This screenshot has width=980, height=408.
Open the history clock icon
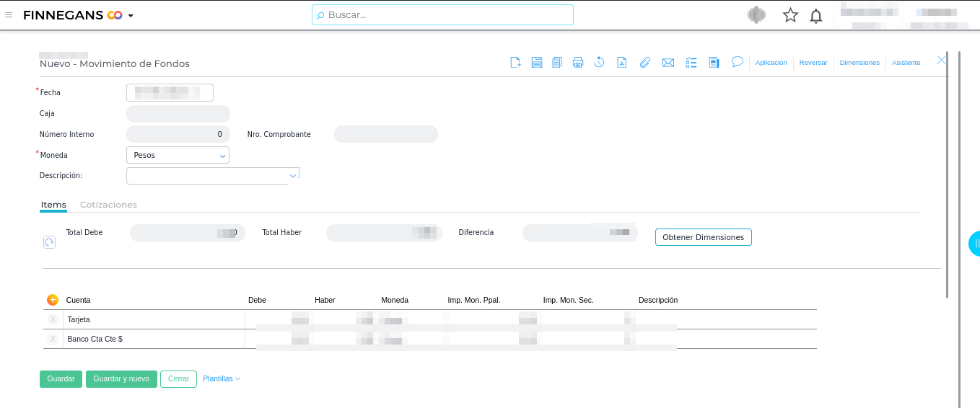[599, 63]
